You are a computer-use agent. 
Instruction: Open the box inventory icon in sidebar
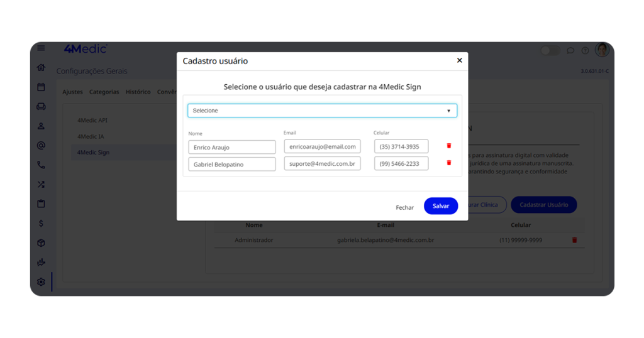[x=41, y=243]
